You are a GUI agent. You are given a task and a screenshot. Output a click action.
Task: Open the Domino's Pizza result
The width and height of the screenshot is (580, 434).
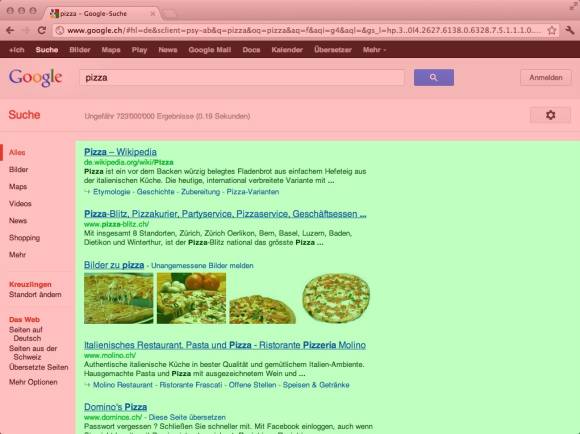[115, 407]
